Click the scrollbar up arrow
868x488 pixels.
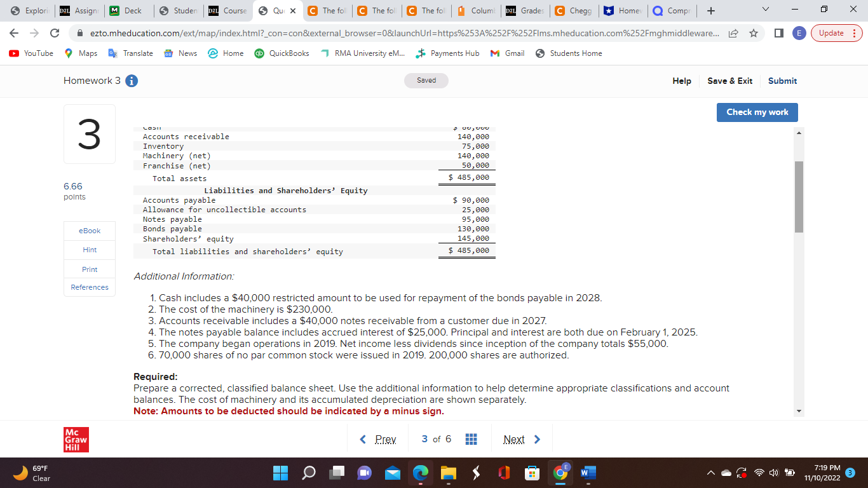pos(799,132)
